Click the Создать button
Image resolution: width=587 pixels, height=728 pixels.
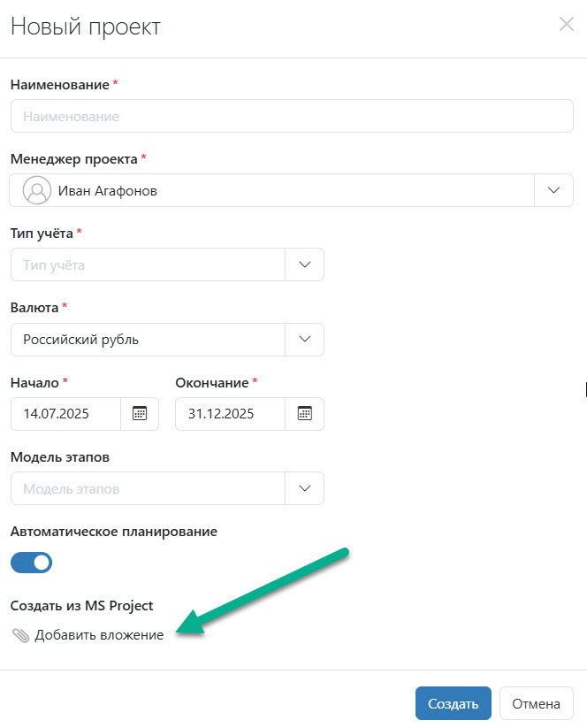(x=453, y=702)
